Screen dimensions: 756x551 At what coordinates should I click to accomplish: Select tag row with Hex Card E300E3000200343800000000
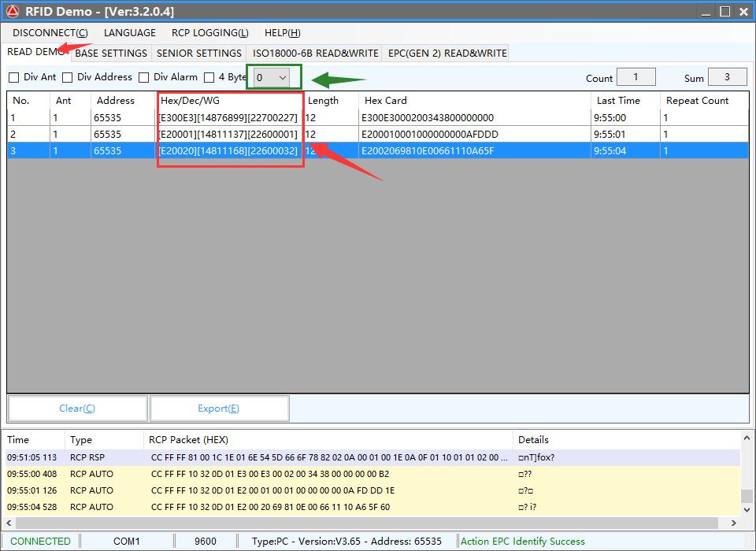428,117
